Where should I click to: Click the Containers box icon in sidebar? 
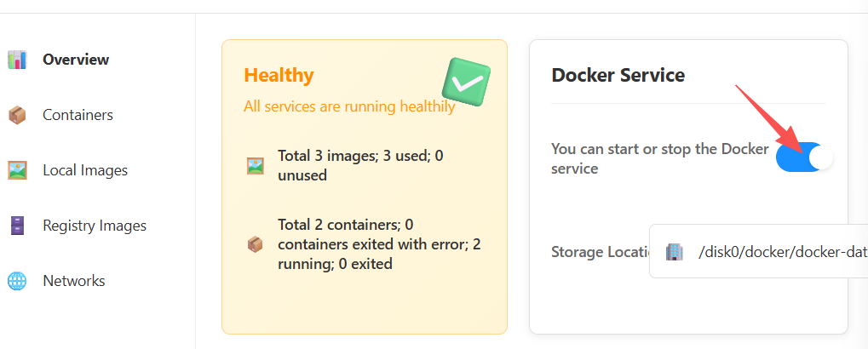[x=17, y=115]
